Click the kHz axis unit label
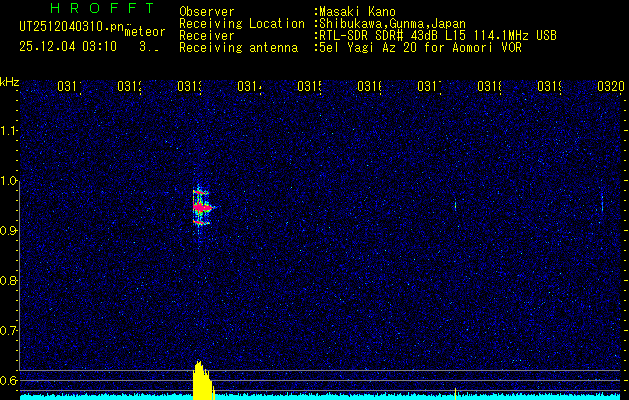This screenshot has width=629, height=400. pyautogui.click(x=10, y=82)
